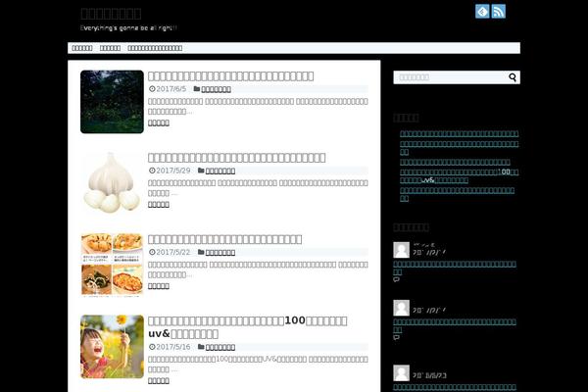Click the third commenter avatar in sidebar
The image size is (588, 392).
coord(401,372)
